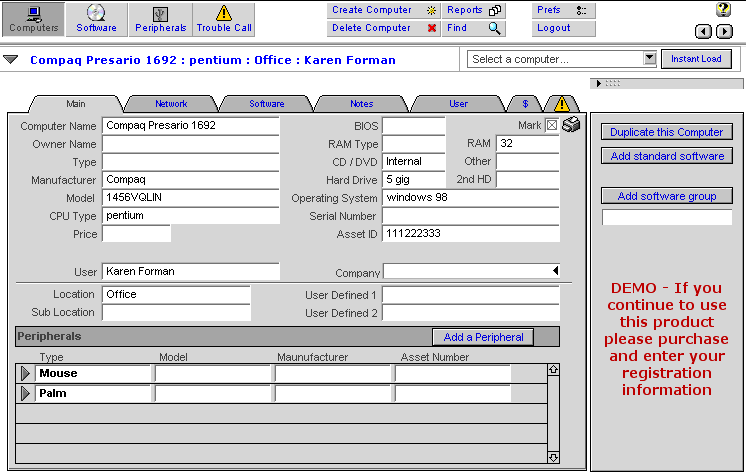Click the BIOS field
Image resolution: width=746 pixels, height=474 pixels.
click(414, 126)
